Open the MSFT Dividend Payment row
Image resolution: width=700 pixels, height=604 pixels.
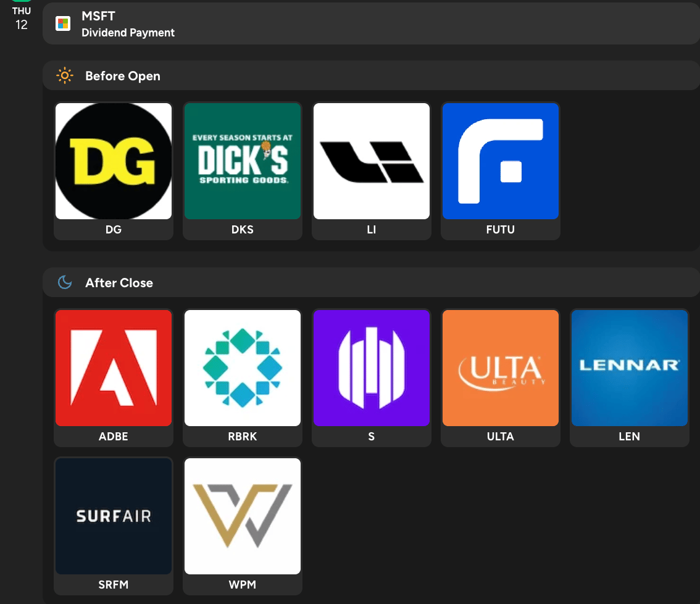coord(371,23)
